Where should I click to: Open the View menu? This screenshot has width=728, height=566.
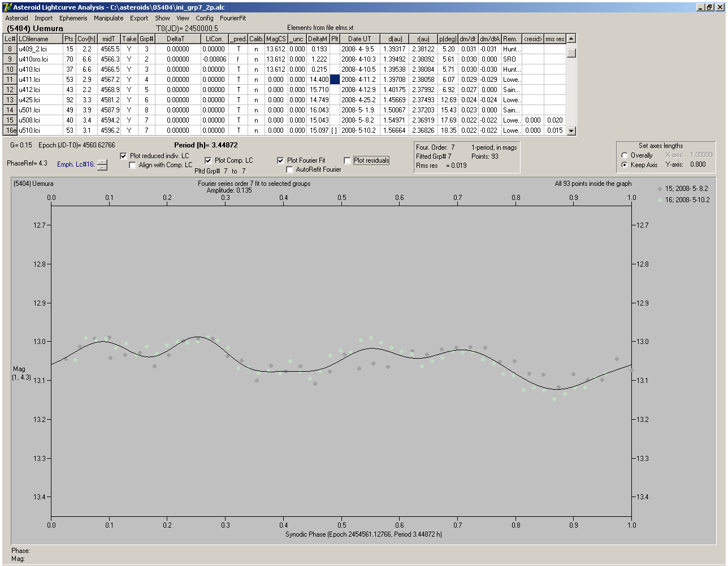pos(183,18)
